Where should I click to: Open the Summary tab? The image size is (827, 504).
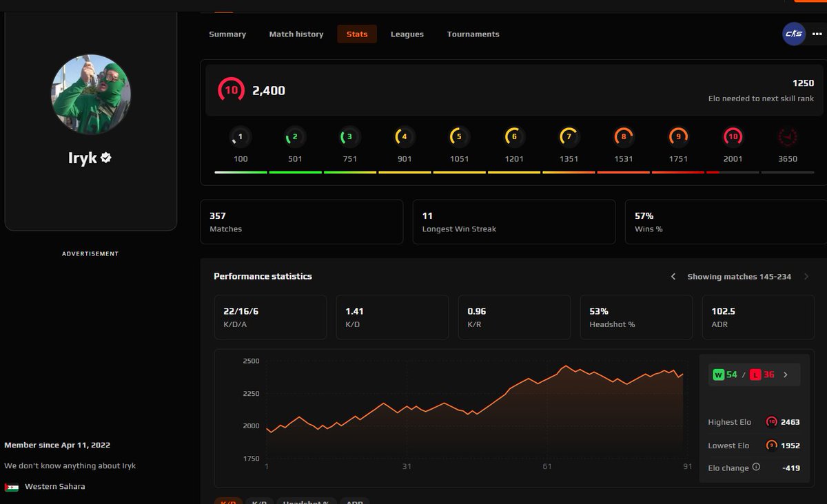(227, 34)
